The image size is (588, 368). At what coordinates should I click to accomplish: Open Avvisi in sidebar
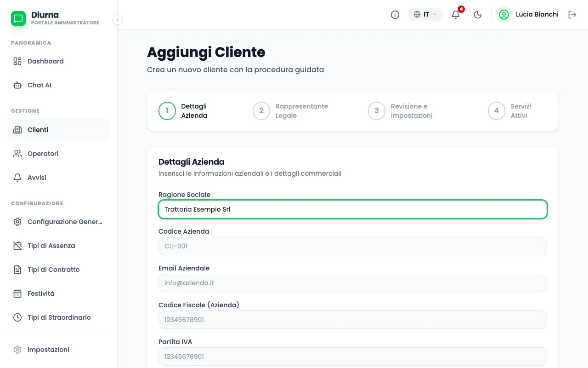59,178
